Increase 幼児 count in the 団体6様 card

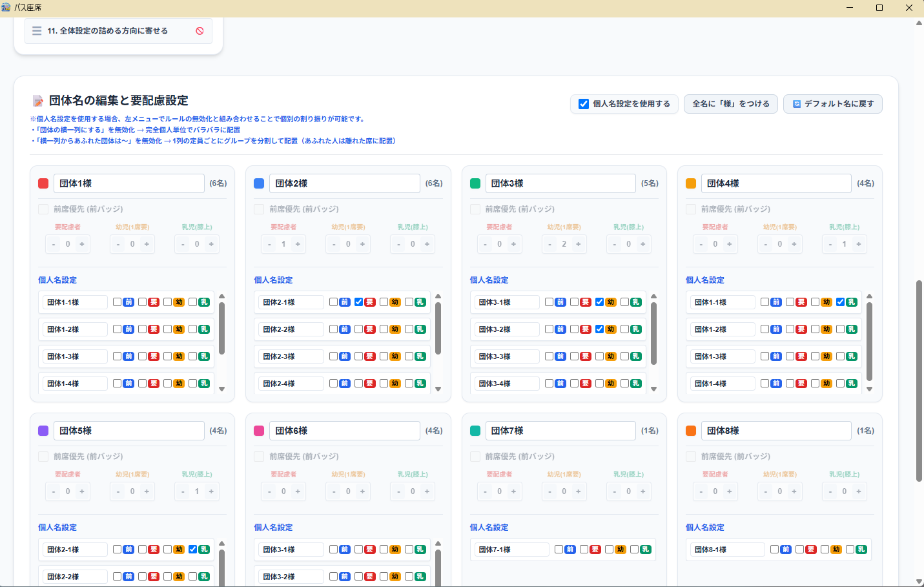coord(362,491)
